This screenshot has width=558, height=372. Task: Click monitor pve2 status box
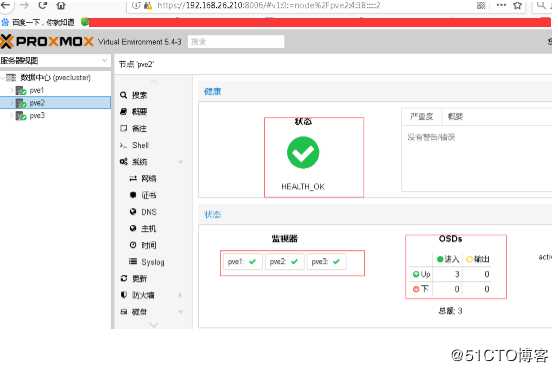[x=284, y=262]
